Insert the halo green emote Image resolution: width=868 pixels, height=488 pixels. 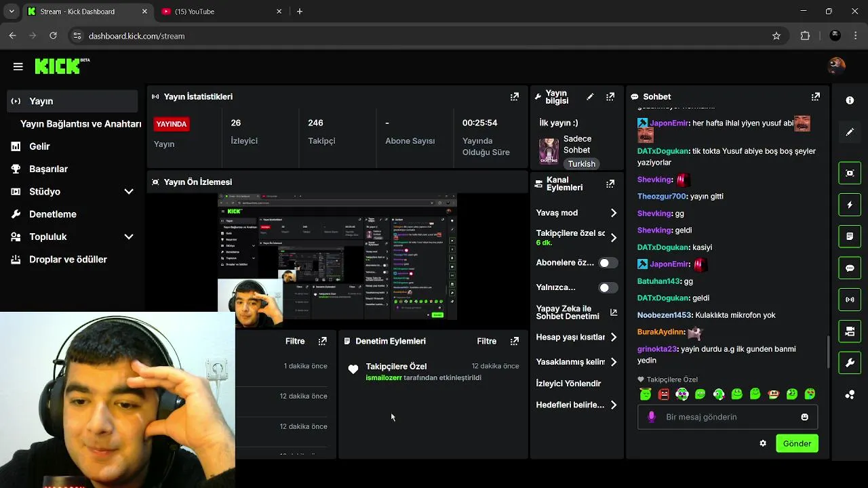(646, 394)
